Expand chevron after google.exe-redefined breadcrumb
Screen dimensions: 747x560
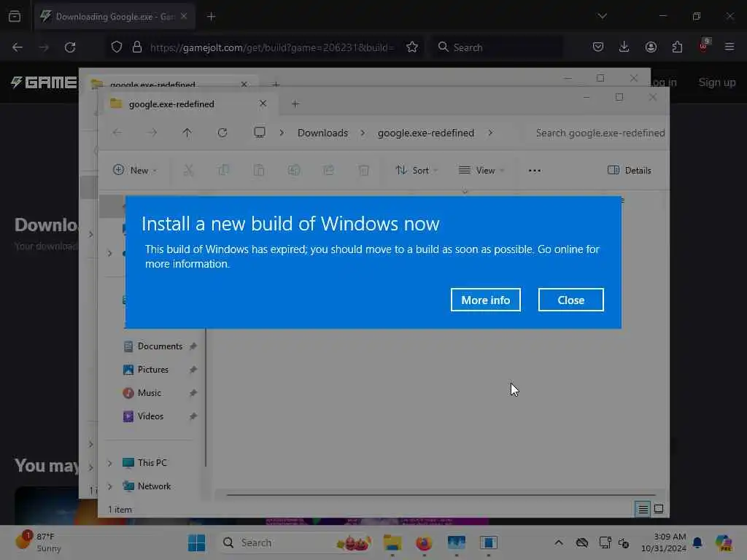(490, 133)
